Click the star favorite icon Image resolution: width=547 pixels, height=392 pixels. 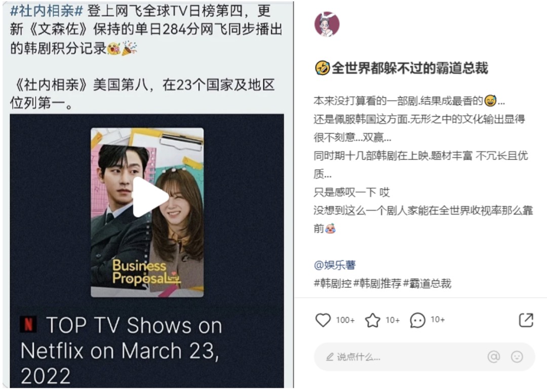coord(373,320)
